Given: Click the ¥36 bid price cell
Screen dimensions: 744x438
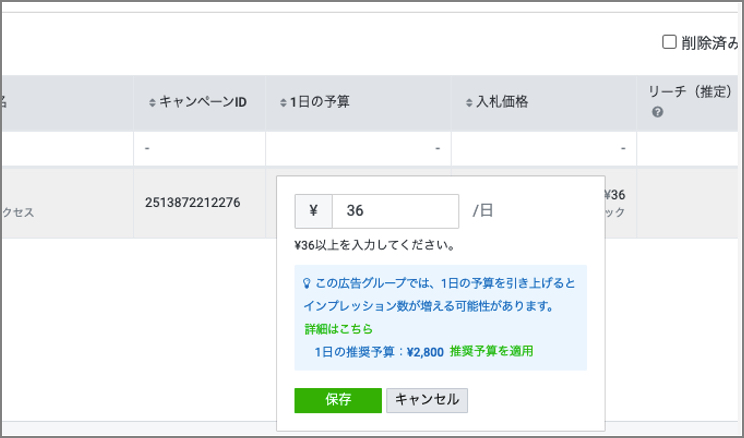Looking at the screenshot, I should point(614,195).
